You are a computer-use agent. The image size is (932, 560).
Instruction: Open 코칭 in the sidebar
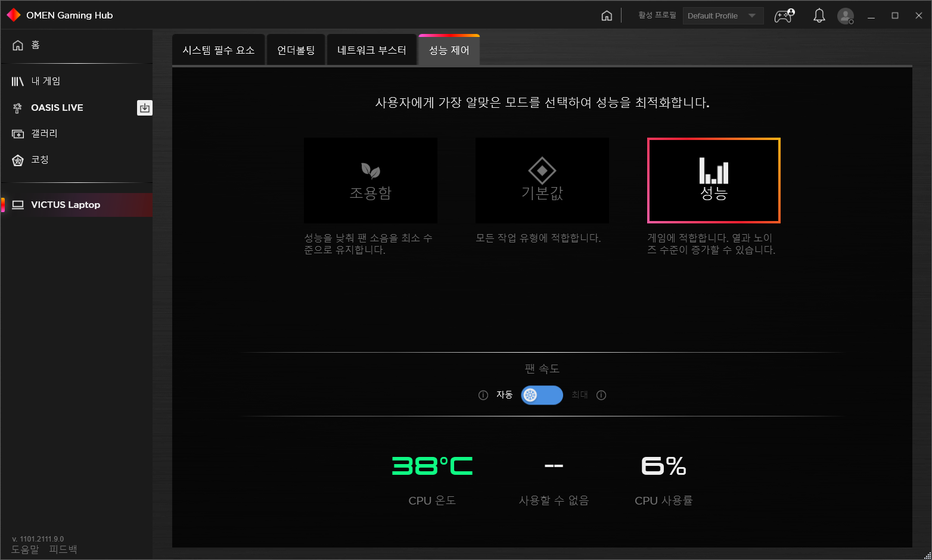(x=76, y=160)
